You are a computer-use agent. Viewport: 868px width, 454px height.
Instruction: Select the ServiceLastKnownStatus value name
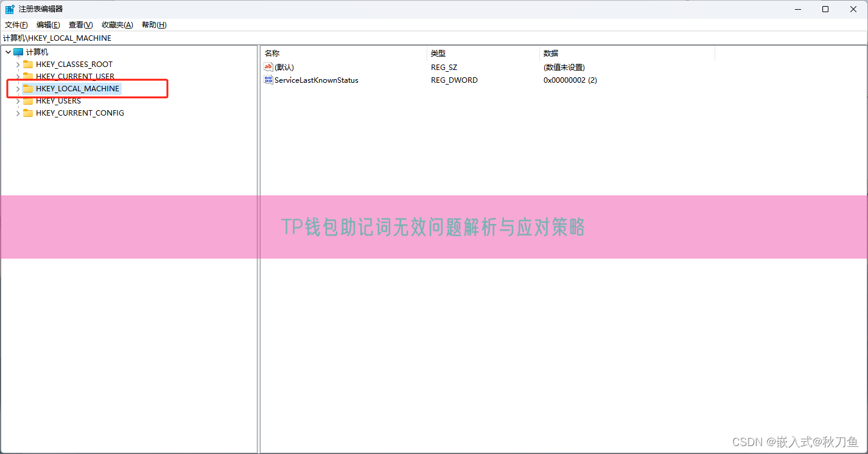pyautogui.click(x=317, y=80)
